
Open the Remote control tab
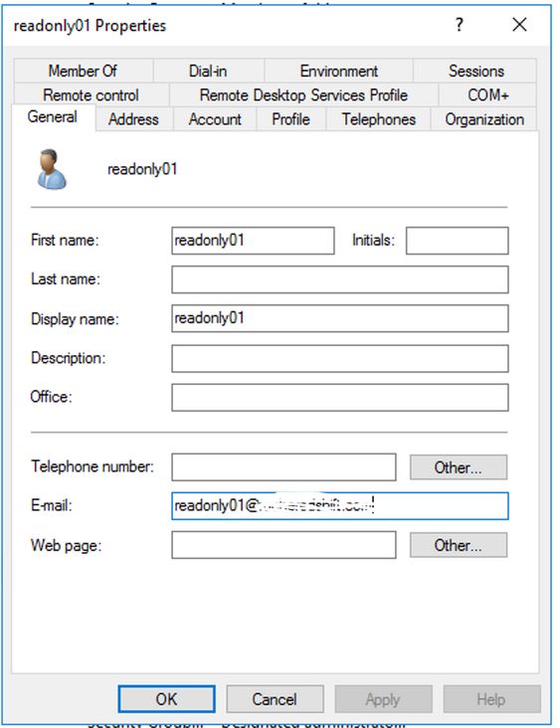coord(91,95)
